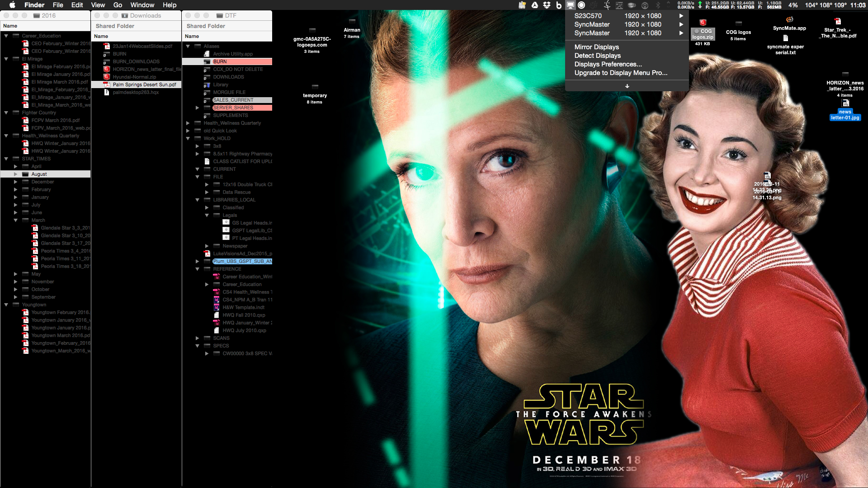Select syncmate exper serial.txt file icon

pos(785,38)
